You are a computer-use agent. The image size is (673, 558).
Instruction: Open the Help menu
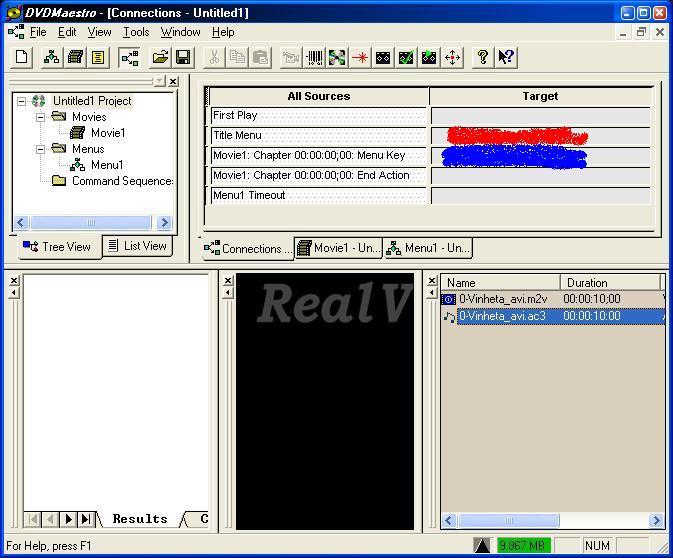point(223,32)
